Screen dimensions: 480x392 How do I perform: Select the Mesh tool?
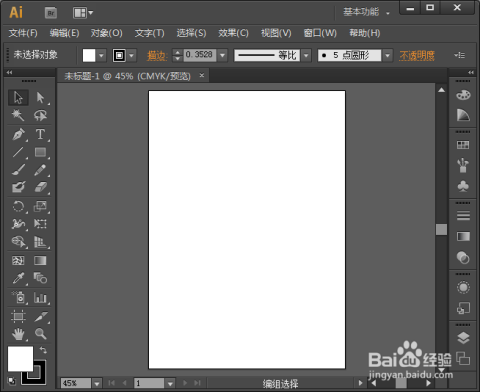point(18,260)
